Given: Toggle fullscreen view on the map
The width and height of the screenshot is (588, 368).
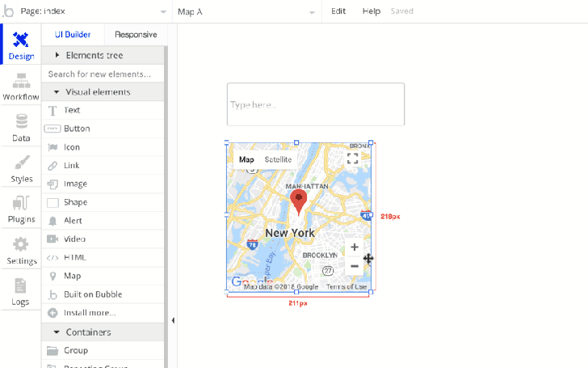Looking at the screenshot, I should point(352,159).
